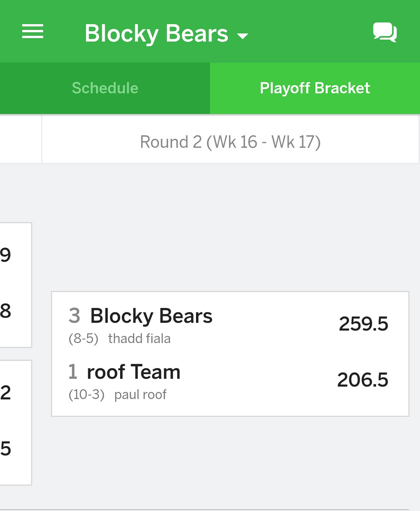The height and width of the screenshot is (511, 420).
Task: Open the upper previous-round matchup card
Action: point(15,284)
